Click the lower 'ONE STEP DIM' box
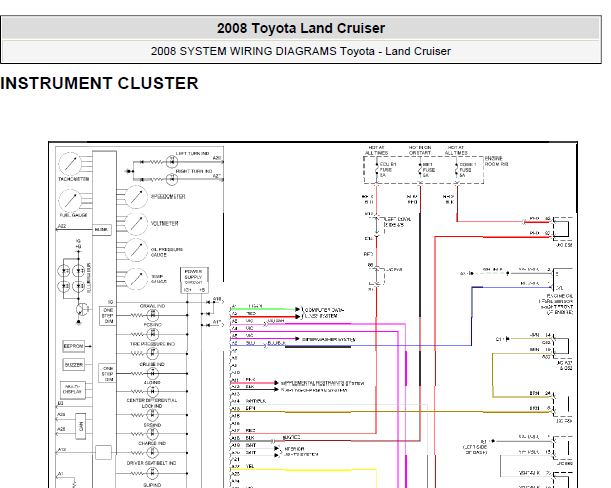 (x=108, y=373)
